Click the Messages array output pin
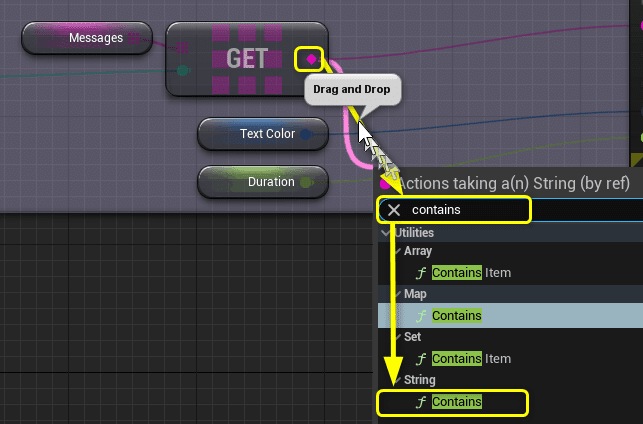This screenshot has width=643, height=424. click(134, 38)
